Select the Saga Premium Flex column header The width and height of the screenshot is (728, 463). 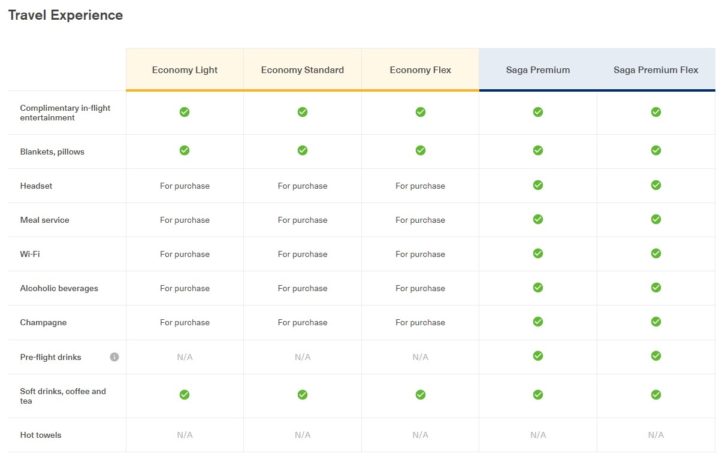(x=656, y=70)
